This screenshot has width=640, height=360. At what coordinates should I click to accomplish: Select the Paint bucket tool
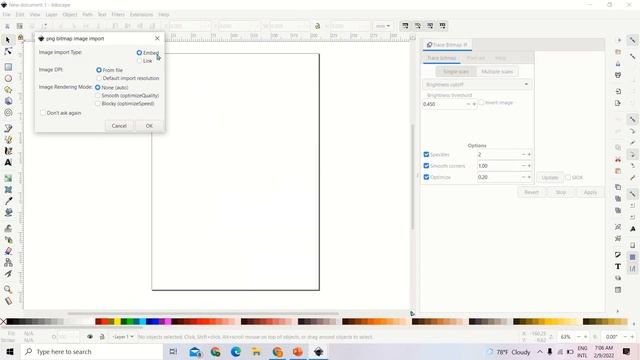point(8,213)
